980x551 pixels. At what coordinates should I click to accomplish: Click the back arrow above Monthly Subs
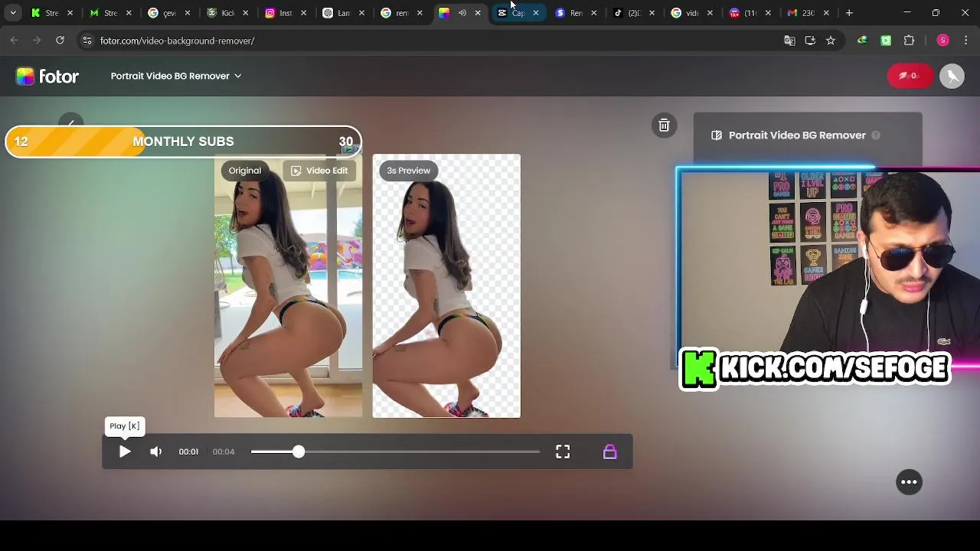[x=70, y=122]
